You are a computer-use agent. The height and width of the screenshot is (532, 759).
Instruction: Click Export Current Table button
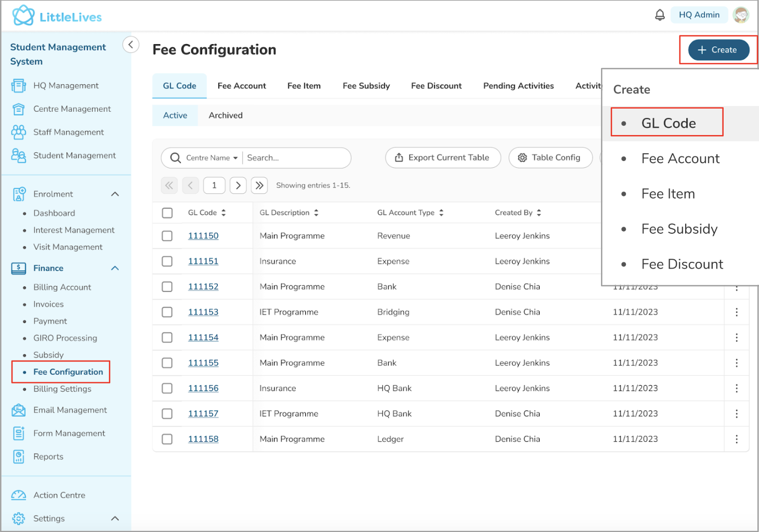pyautogui.click(x=443, y=158)
